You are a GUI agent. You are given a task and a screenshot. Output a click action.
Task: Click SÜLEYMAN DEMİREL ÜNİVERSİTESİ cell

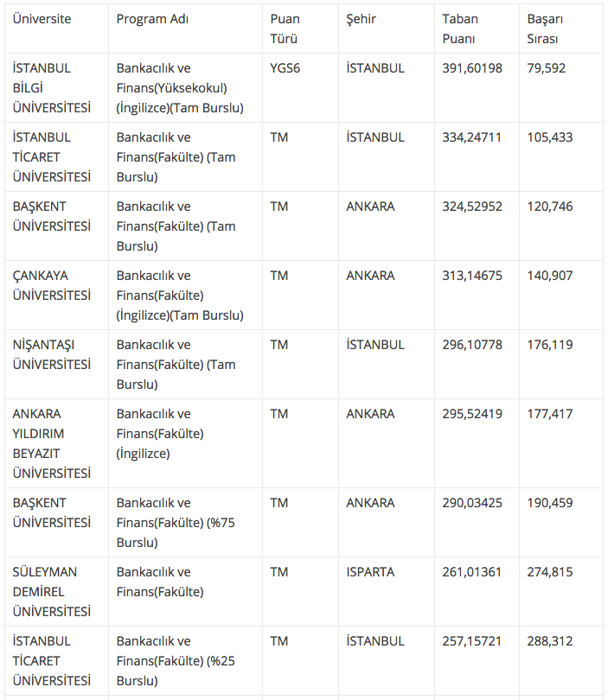[x=52, y=592]
